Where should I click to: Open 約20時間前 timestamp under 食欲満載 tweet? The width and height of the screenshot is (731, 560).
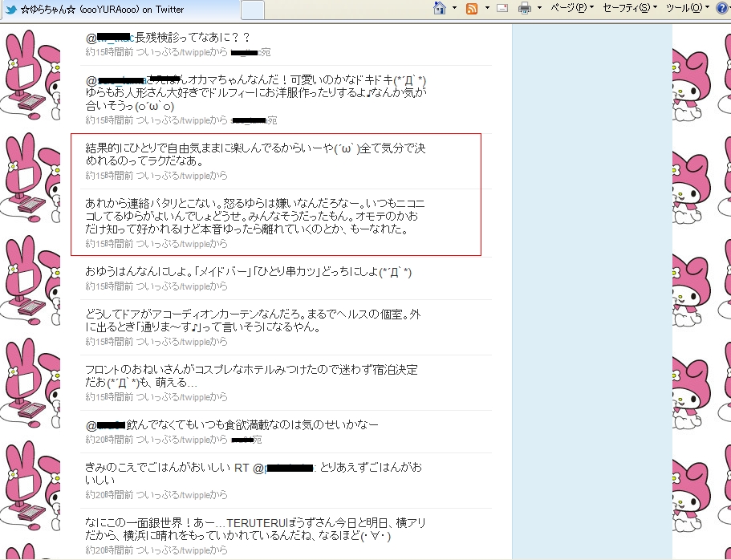click(109, 440)
